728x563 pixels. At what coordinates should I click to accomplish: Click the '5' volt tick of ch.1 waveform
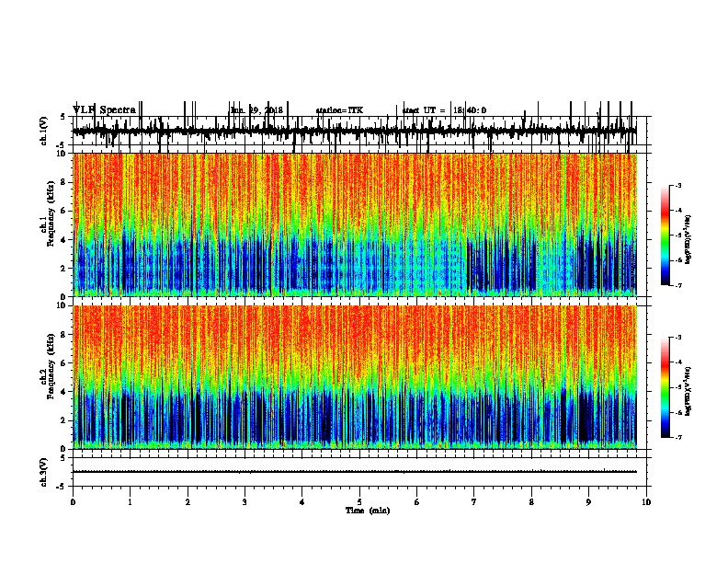click(x=64, y=117)
